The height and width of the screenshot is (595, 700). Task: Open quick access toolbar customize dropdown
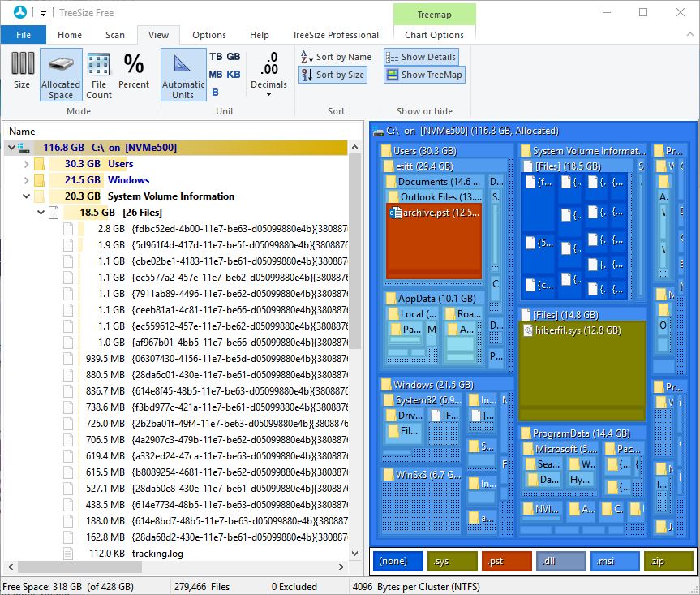click(43, 14)
